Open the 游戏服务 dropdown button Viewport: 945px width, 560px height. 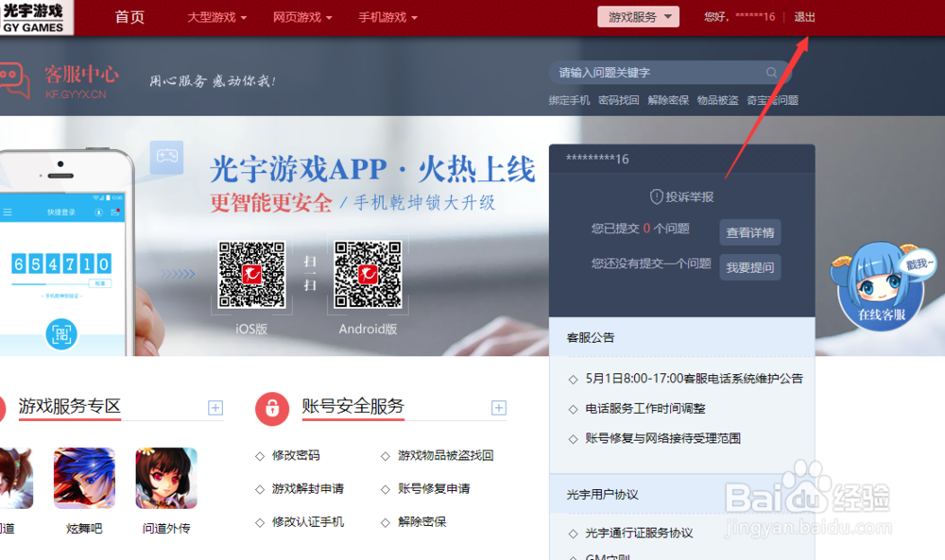(638, 17)
